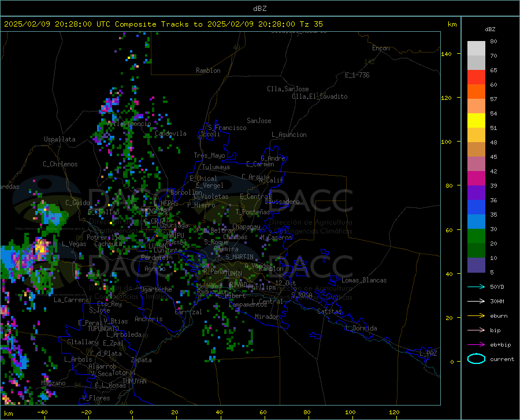
Task: Click the 'L_PAZ' label on the map
Action: [x=428, y=354]
